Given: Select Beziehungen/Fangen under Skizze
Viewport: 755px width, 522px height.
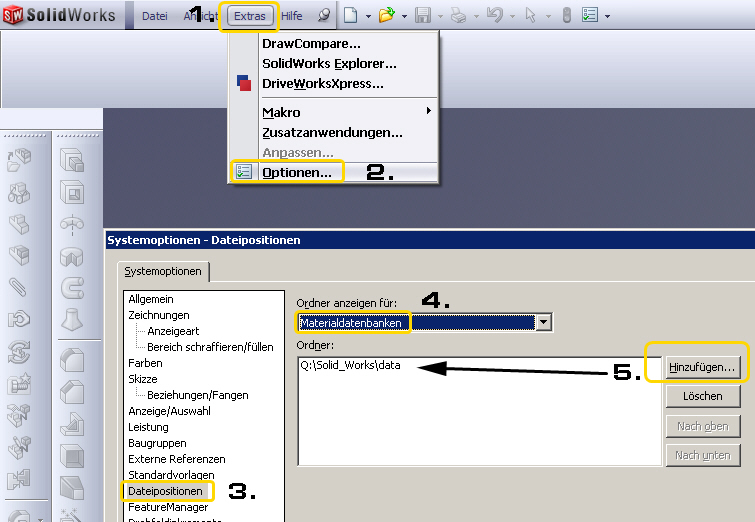Looking at the screenshot, I should pyautogui.click(x=198, y=395).
